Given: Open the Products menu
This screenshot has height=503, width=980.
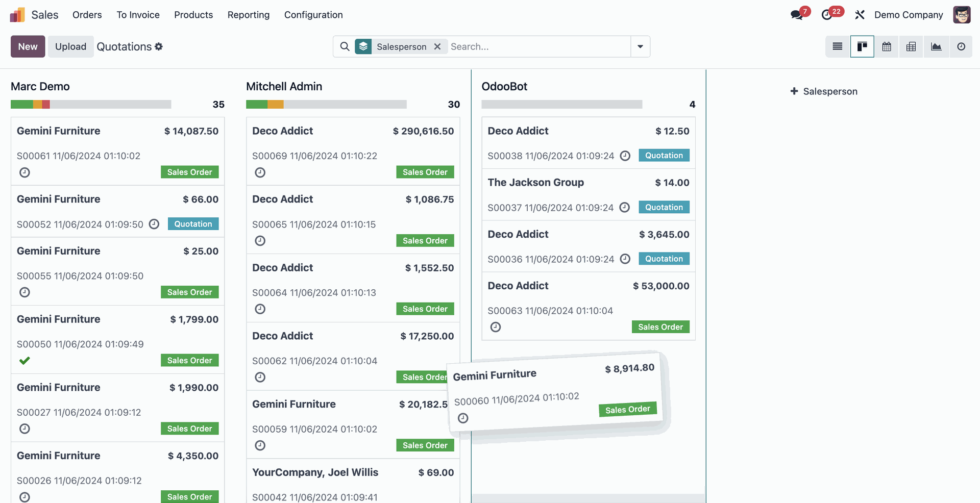Looking at the screenshot, I should [193, 15].
